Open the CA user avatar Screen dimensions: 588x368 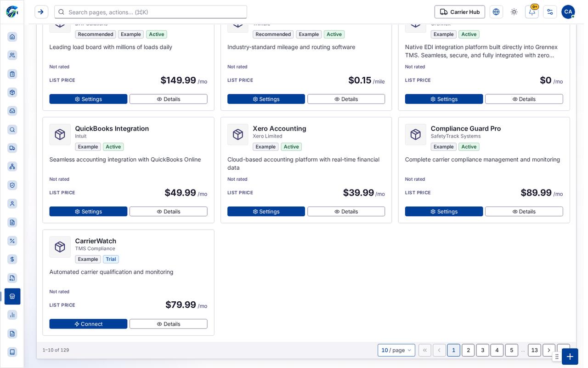568,12
